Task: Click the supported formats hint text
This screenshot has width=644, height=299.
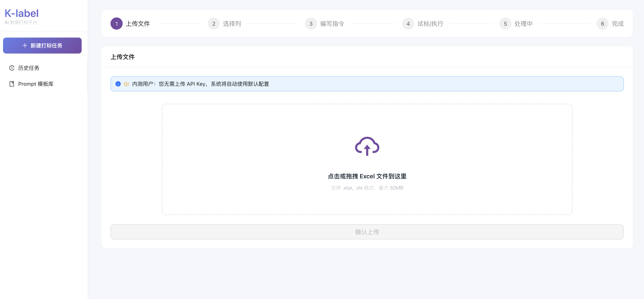Action: [367, 188]
